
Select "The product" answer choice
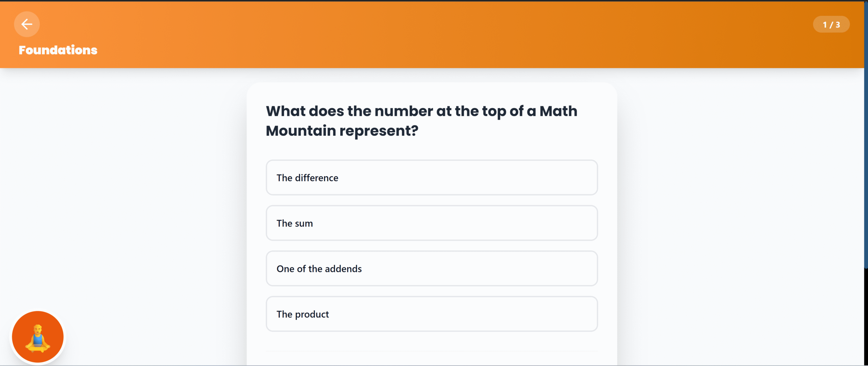(x=431, y=314)
